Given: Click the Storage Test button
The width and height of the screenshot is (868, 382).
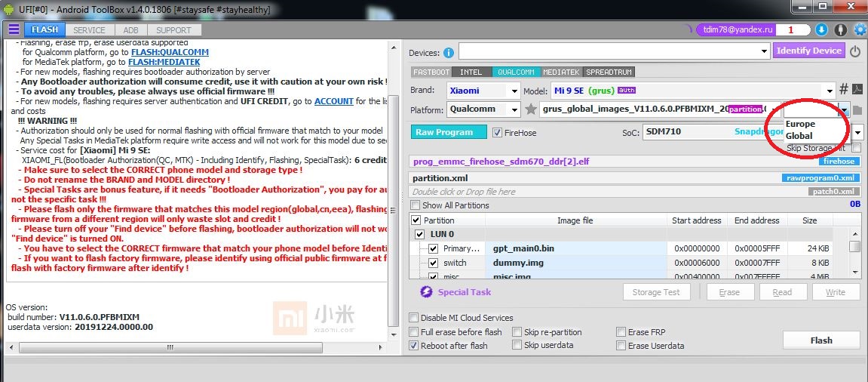Looking at the screenshot, I should coord(656,292).
